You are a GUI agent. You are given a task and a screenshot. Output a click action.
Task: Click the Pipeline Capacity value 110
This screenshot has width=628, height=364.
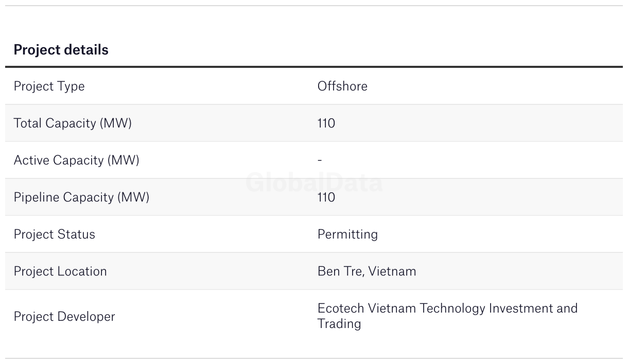[x=326, y=197]
